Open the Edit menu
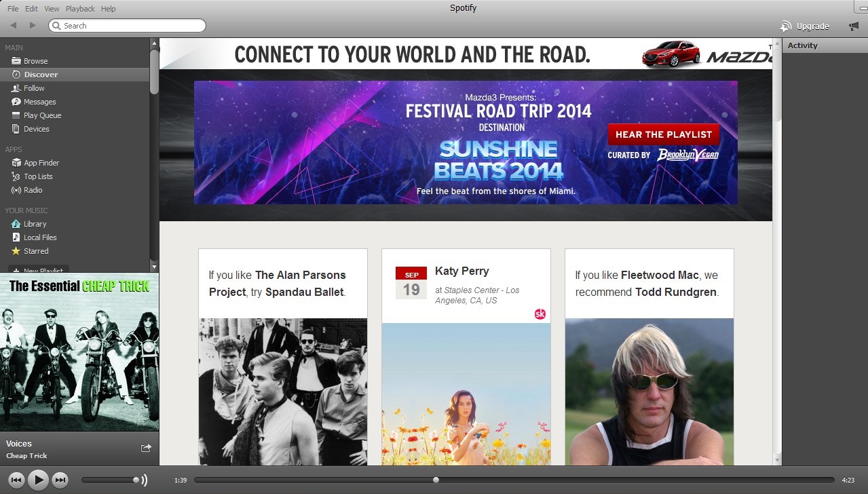The image size is (868, 494). 31,9
